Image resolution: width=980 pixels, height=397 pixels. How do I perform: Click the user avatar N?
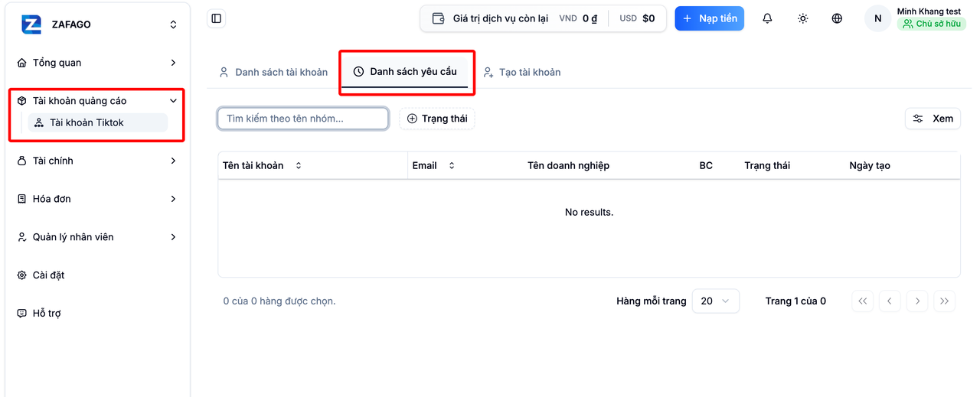(x=877, y=18)
